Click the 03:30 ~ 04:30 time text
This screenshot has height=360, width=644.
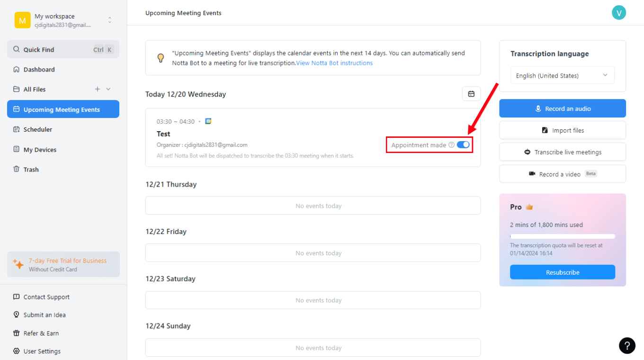coord(176,122)
